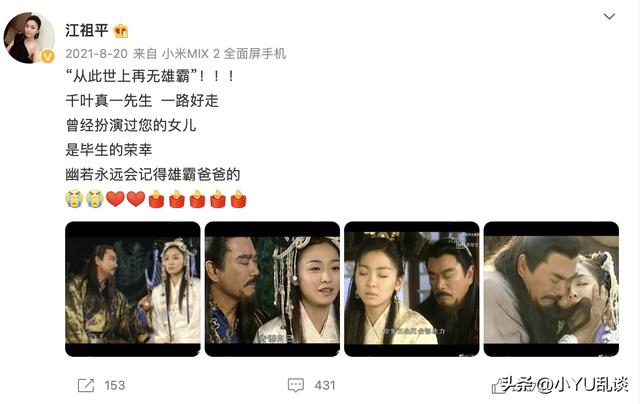Viewport: 640px width, 404px height.
Task: Click the yellow verified V badge
Action: point(47,56)
